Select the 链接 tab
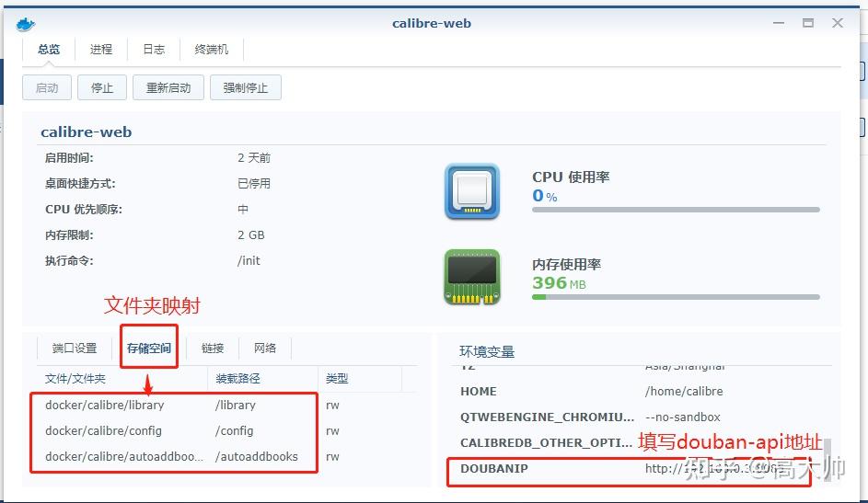868x503 pixels. click(x=212, y=349)
